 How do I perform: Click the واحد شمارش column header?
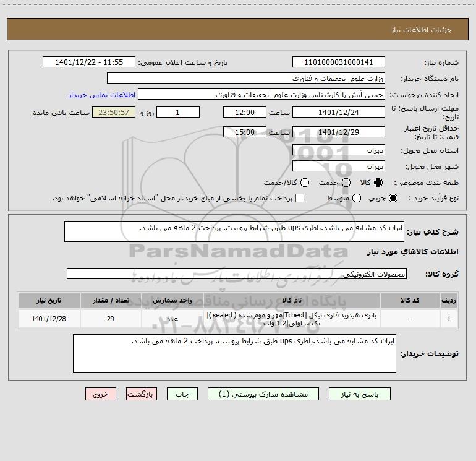pyautogui.click(x=172, y=300)
